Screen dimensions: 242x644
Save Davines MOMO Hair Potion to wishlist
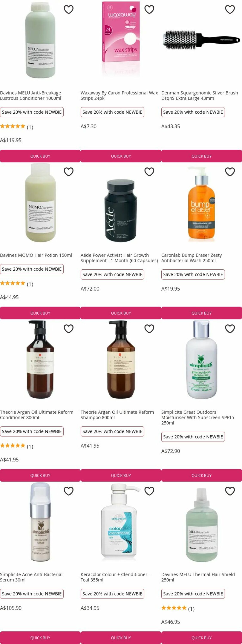tap(69, 172)
